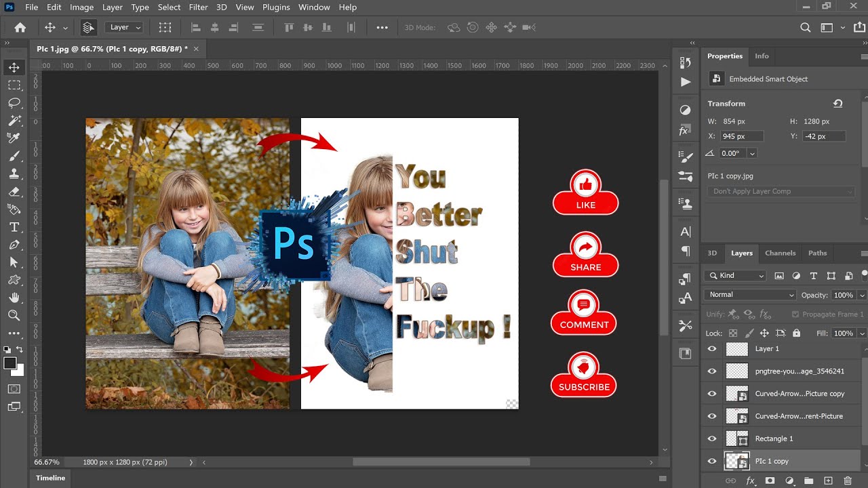Viewport: 868px width, 488px height.
Task: Hide the Rectangle 1 layer
Action: [712, 439]
